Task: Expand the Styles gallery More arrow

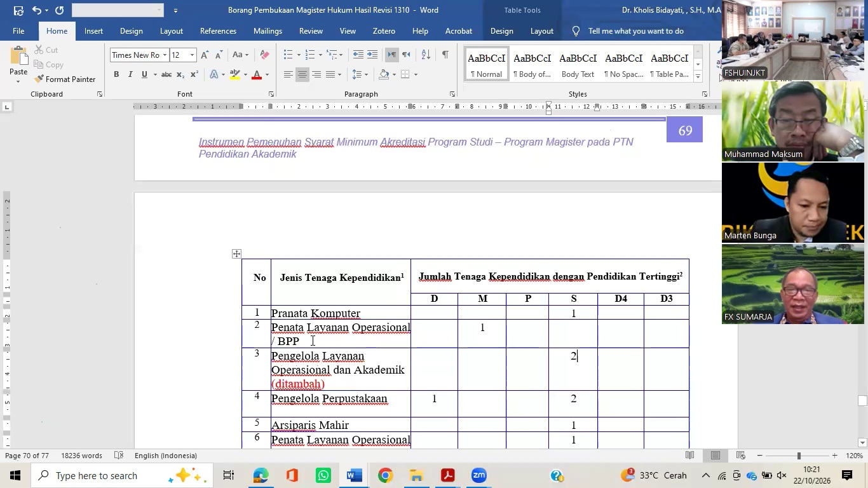Action: pyautogui.click(x=698, y=76)
